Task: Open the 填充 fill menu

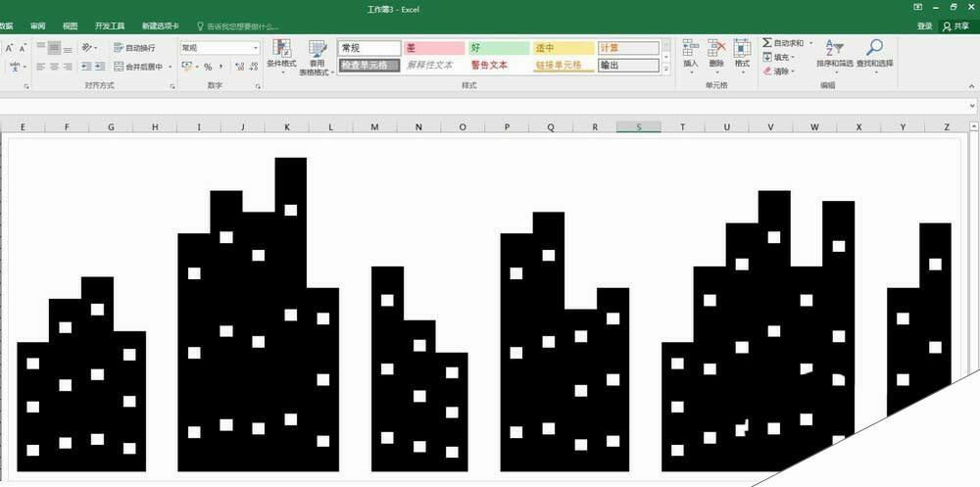Action: point(779,57)
